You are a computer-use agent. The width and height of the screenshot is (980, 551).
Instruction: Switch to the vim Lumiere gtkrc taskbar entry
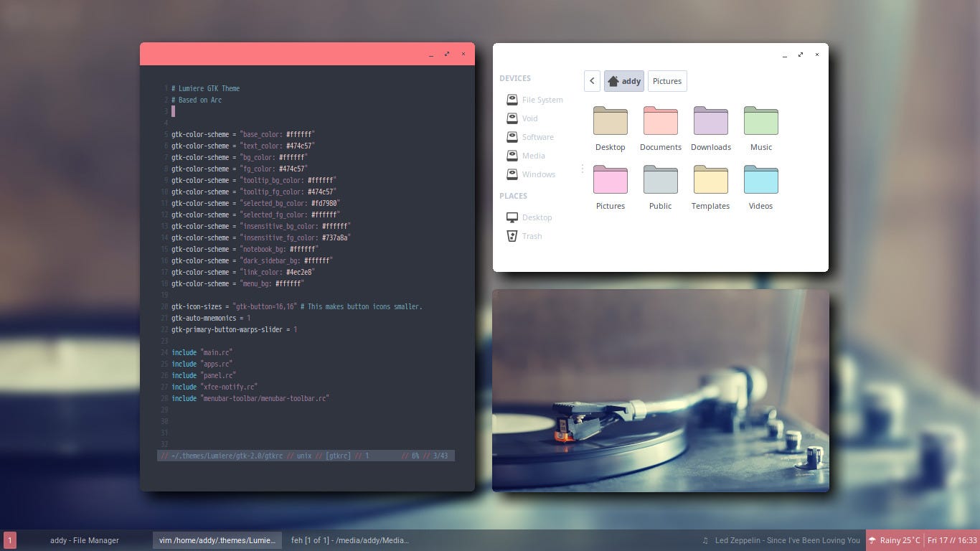pyautogui.click(x=217, y=540)
